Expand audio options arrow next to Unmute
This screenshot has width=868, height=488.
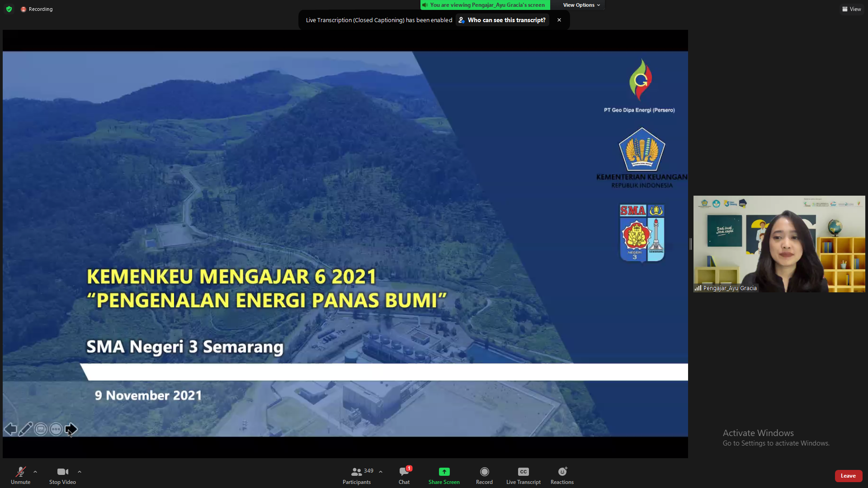pos(35,472)
